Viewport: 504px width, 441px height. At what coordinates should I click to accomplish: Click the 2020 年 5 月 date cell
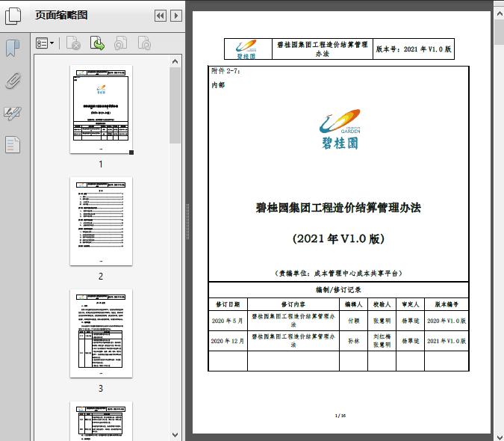tap(228, 321)
